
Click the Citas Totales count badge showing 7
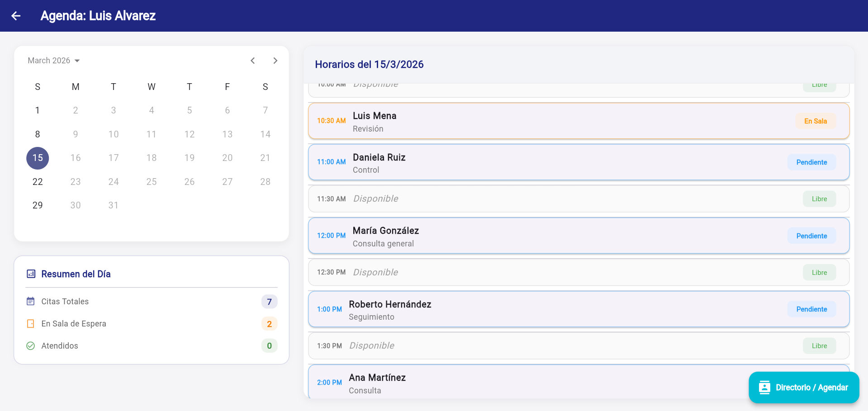(269, 301)
